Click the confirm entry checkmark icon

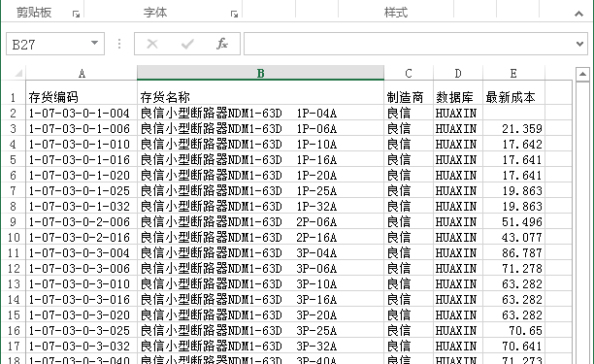tap(187, 44)
